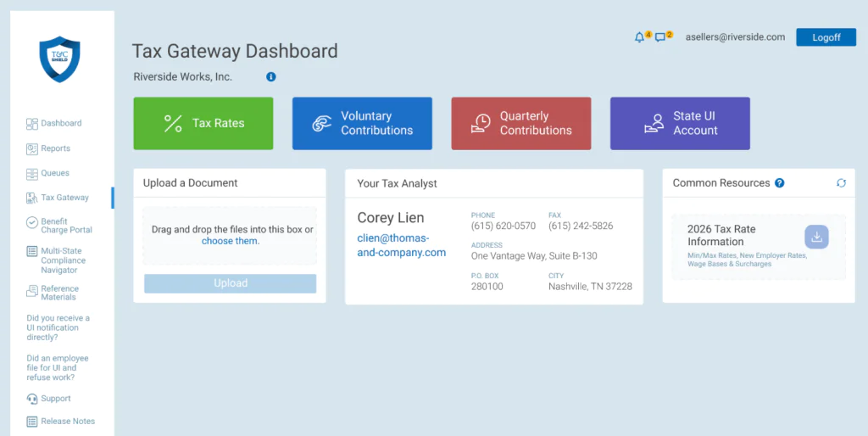Image resolution: width=868 pixels, height=436 pixels.
Task: Open the State UI Account tile
Action: (680, 124)
